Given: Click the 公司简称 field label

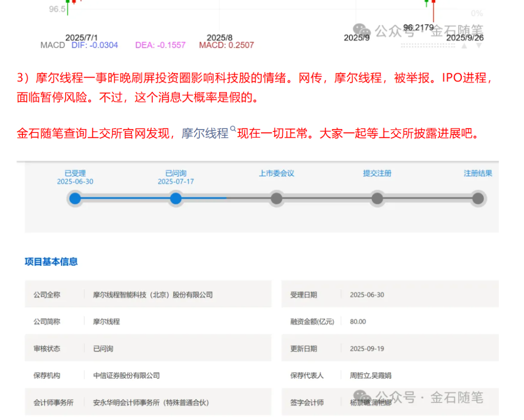Looking at the screenshot, I should 47,322.
